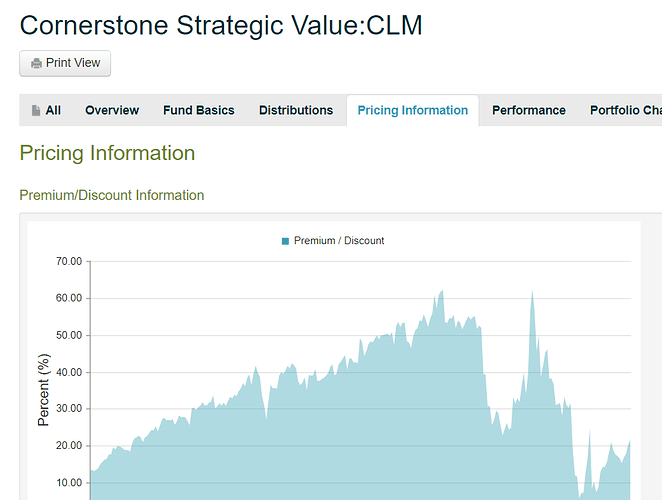Open the Overview tab
The height and width of the screenshot is (500, 662).
point(112,110)
